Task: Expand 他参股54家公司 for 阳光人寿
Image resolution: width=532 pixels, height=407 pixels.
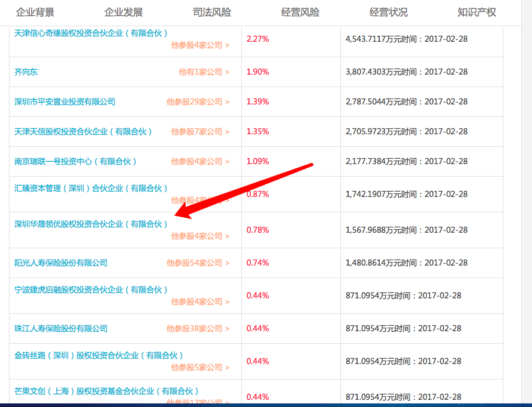Action: pyautogui.click(x=198, y=263)
